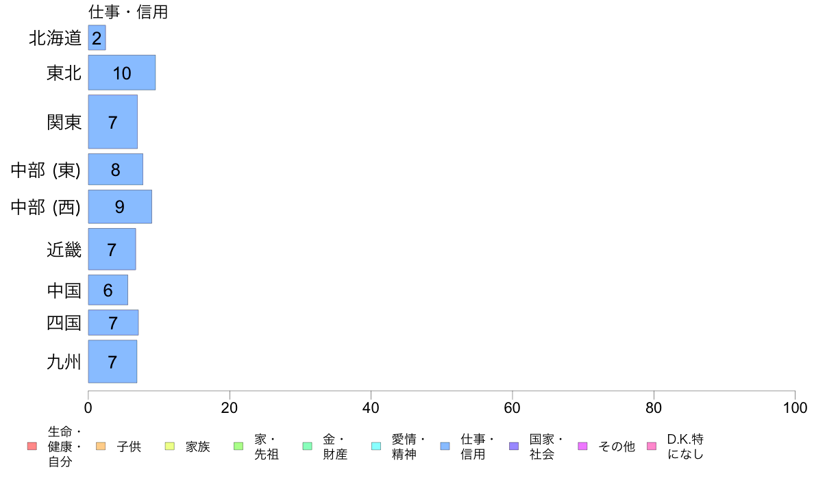Image resolution: width=814 pixels, height=504 pixels.
Task: Click the orange 子供 legend swatch
Action: (101, 446)
